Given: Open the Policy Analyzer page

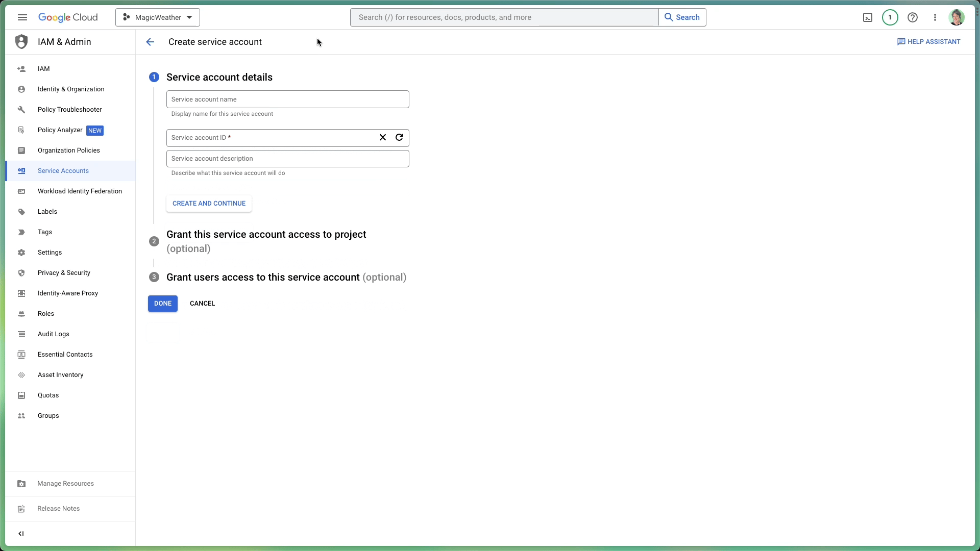Looking at the screenshot, I should (x=61, y=130).
